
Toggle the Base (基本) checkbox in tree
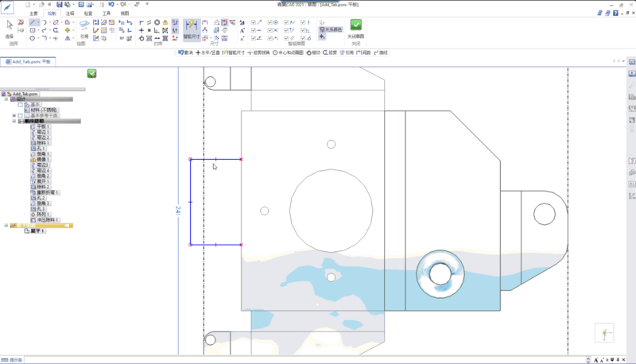[x=21, y=104]
